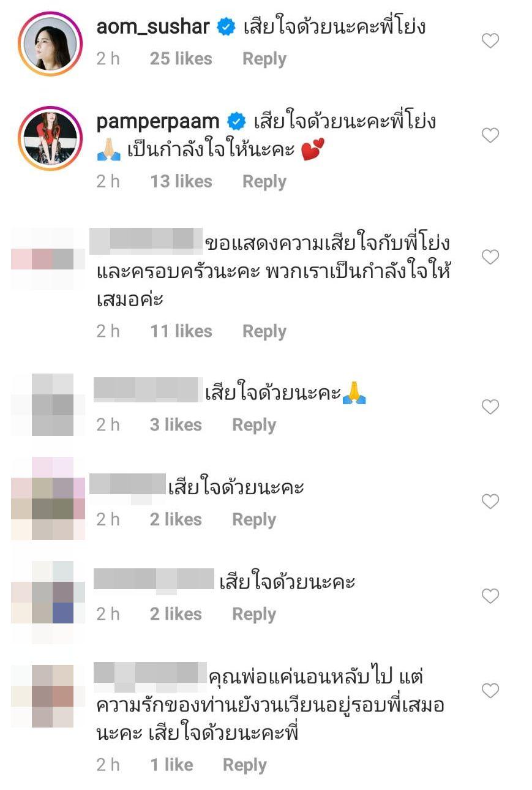Screen dimensions: 532x790
Task: Like aom_sushar's comment with the heart icon
Action: click(x=490, y=41)
